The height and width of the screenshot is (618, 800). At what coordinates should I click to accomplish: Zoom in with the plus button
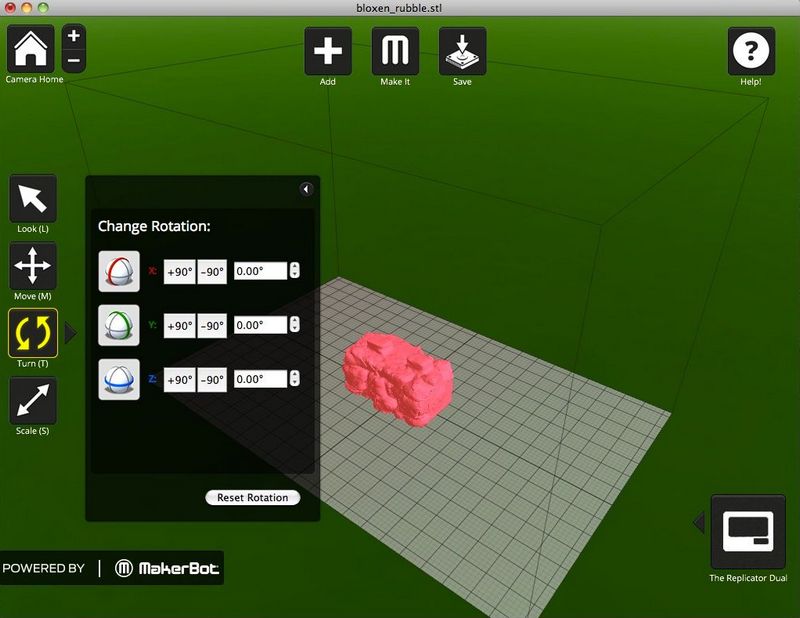coord(74,36)
